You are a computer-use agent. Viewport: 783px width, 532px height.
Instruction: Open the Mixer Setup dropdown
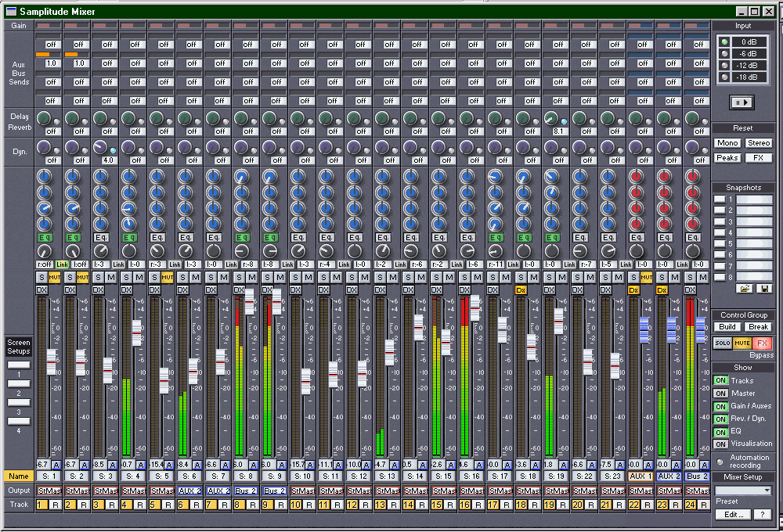(x=743, y=491)
